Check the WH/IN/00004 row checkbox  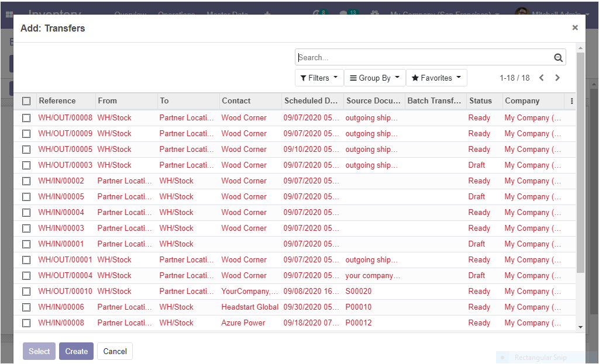pos(26,213)
